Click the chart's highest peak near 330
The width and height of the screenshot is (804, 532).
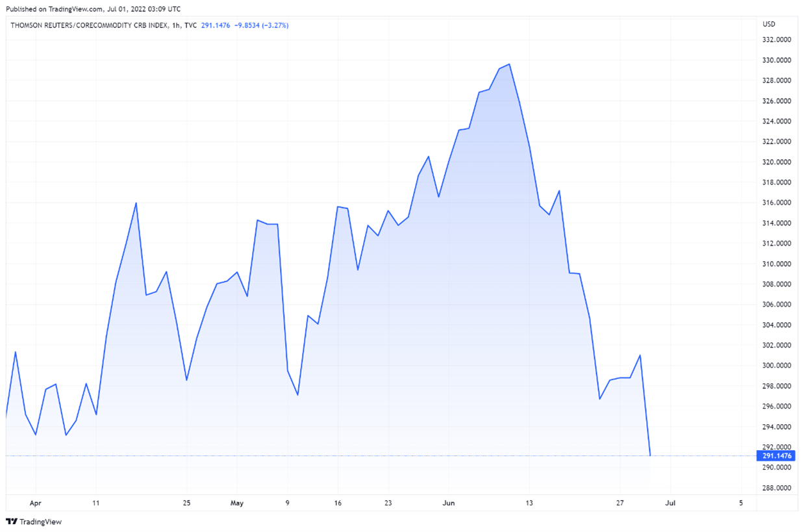510,64
